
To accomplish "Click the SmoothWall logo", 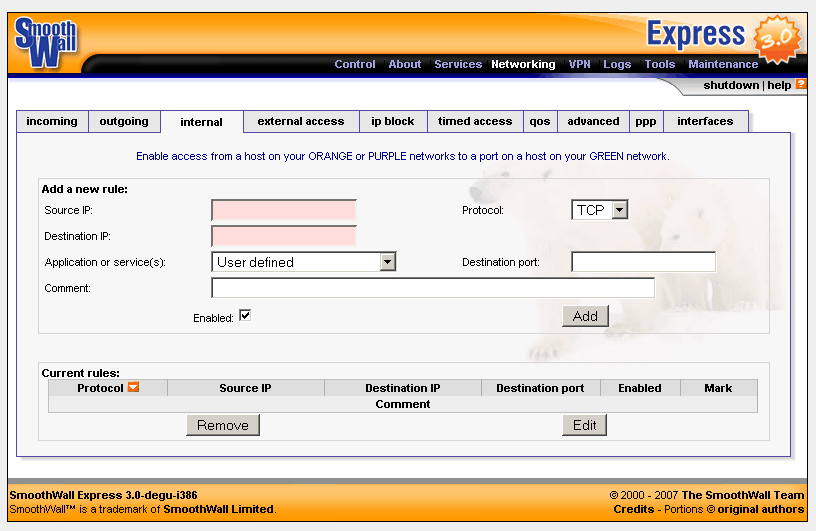I will (x=46, y=43).
